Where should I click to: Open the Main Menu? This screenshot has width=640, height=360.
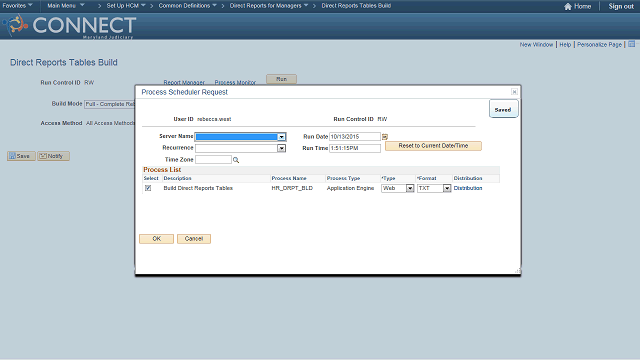tap(66, 6)
